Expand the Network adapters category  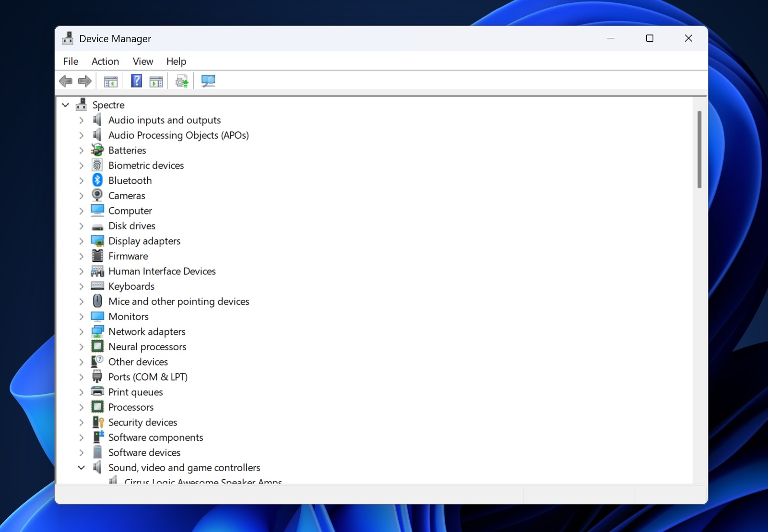point(81,332)
